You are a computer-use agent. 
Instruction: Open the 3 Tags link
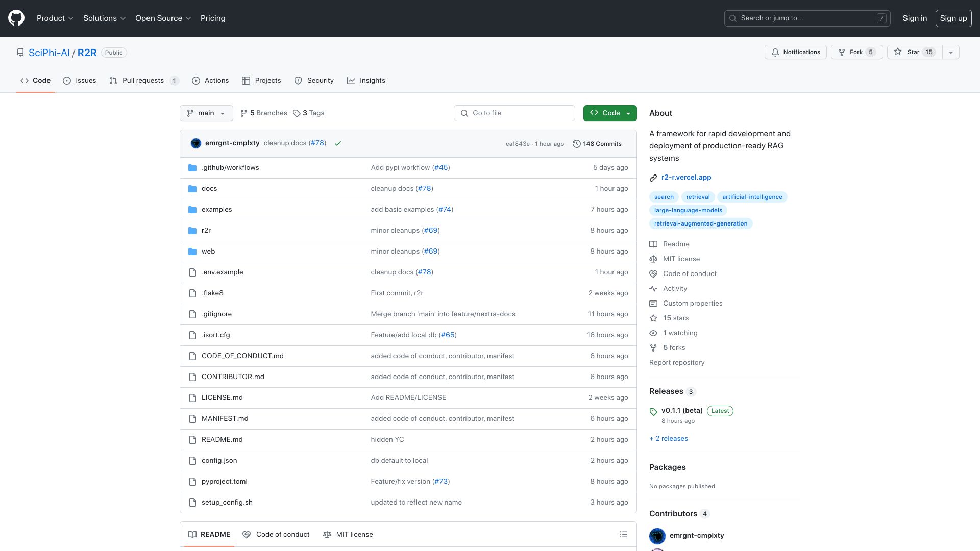309,113
